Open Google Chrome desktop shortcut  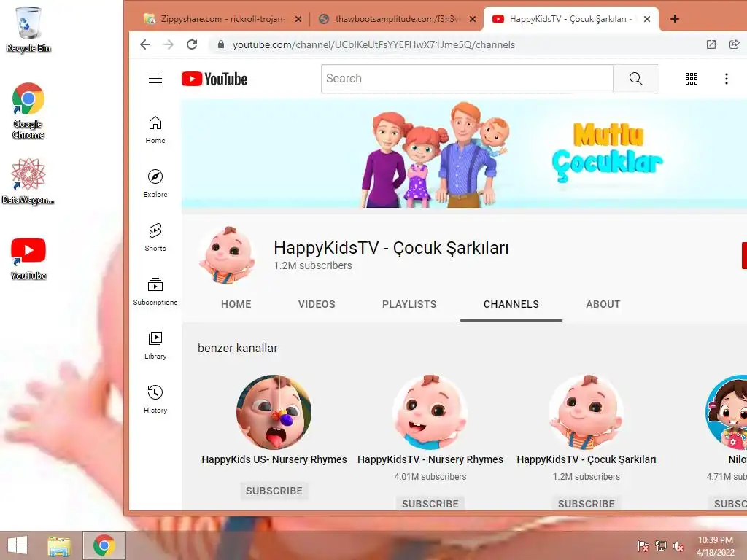pos(28,111)
